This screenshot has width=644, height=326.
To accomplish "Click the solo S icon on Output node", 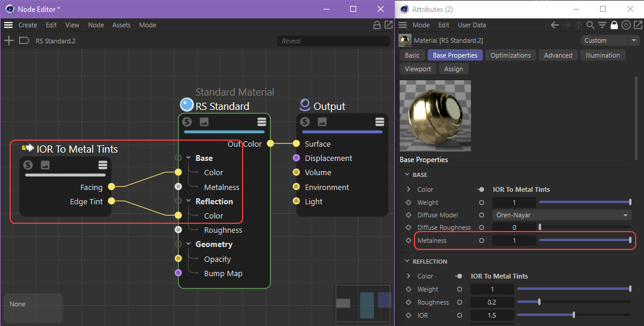I will click(304, 122).
